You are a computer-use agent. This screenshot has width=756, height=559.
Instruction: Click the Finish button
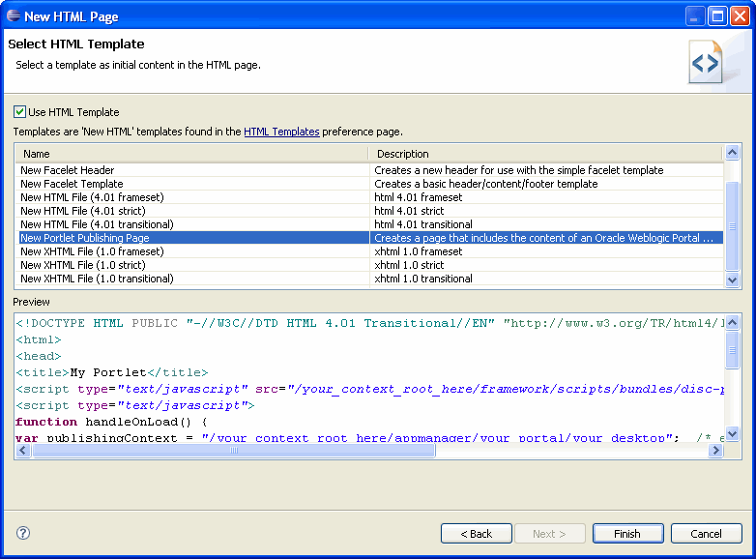tap(627, 534)
